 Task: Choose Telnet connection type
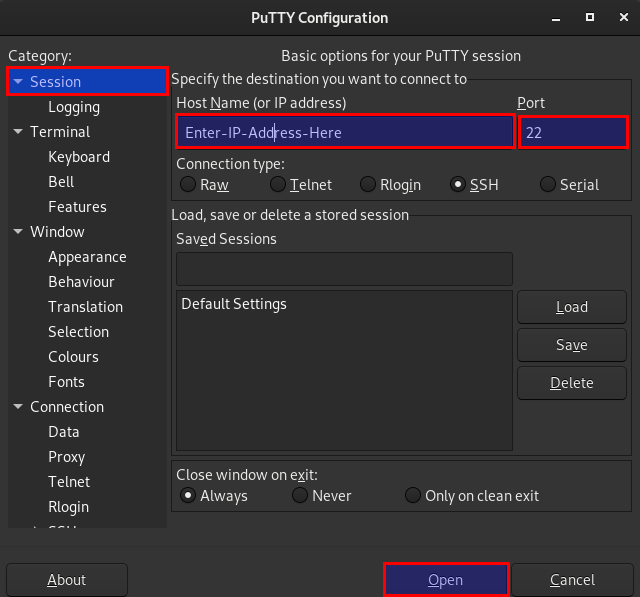point(277,184)
